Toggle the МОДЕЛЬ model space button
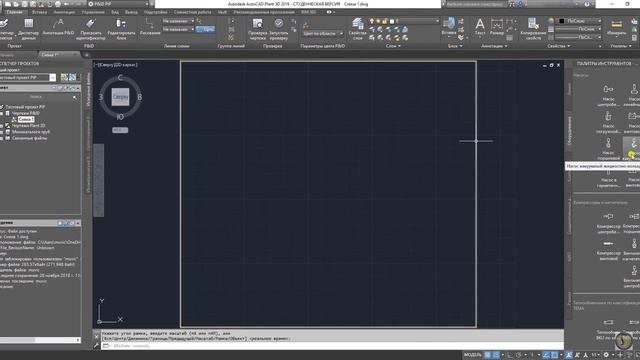The width and height of the screenshot is (640, 360). pyautogui.click(x=473, y=355)
